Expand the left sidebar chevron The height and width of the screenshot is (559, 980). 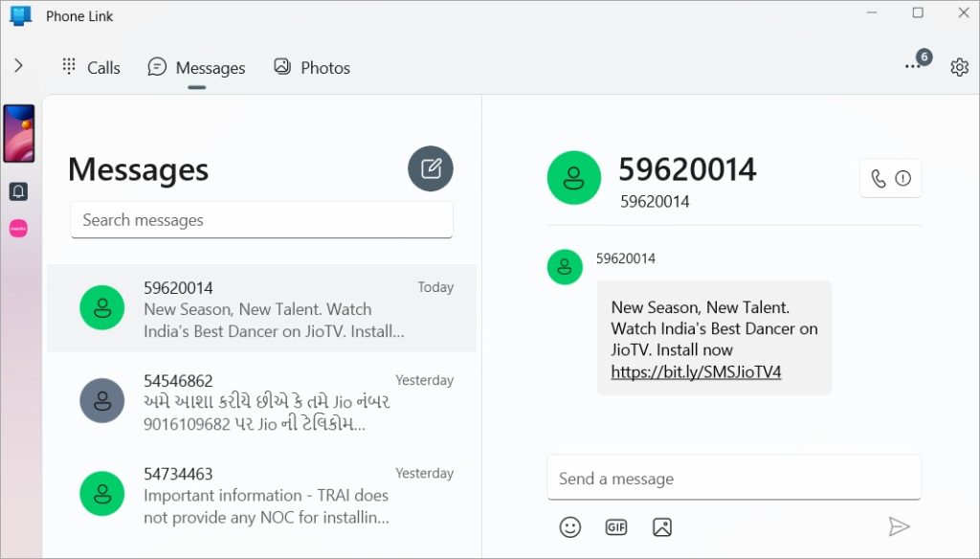(18, 65)
